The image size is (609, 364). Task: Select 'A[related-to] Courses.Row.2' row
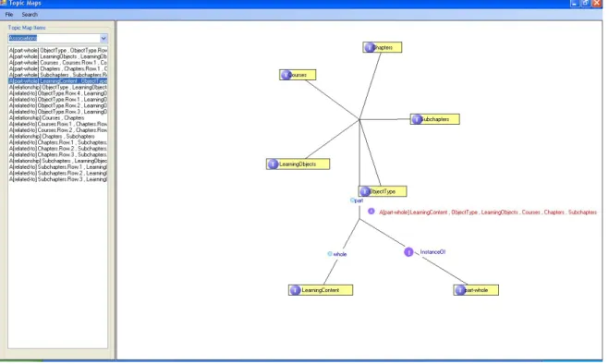(x=58, y=130)
